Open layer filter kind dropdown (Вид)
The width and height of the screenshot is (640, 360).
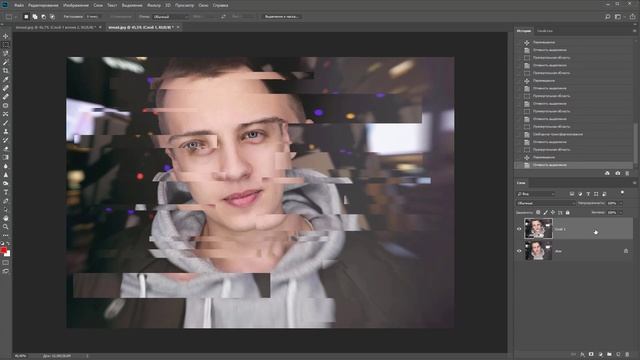(536, 194)
